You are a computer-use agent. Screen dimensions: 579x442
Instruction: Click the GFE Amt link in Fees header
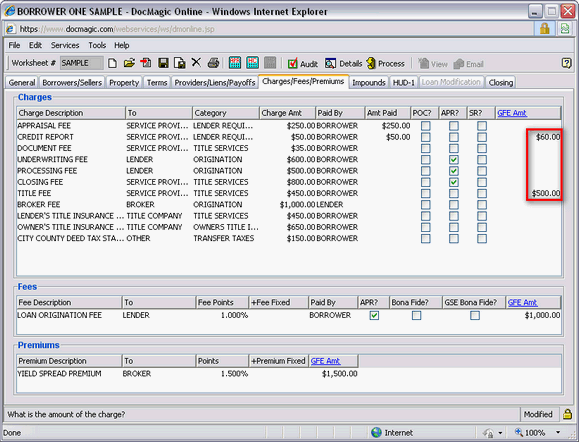click(x=523, y=302)
